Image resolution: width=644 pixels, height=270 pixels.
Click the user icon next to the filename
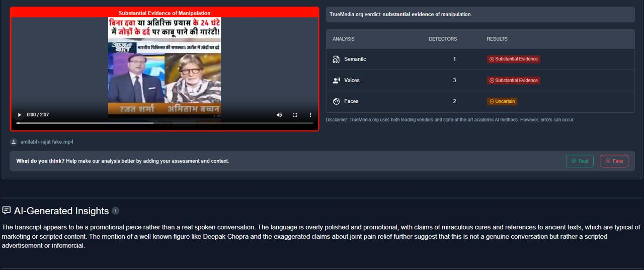[14, 142]
